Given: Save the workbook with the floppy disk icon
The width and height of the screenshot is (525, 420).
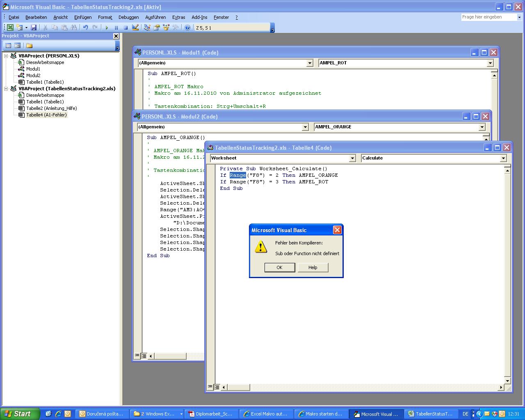Looking at the screenshot, I should pos(34,27).
